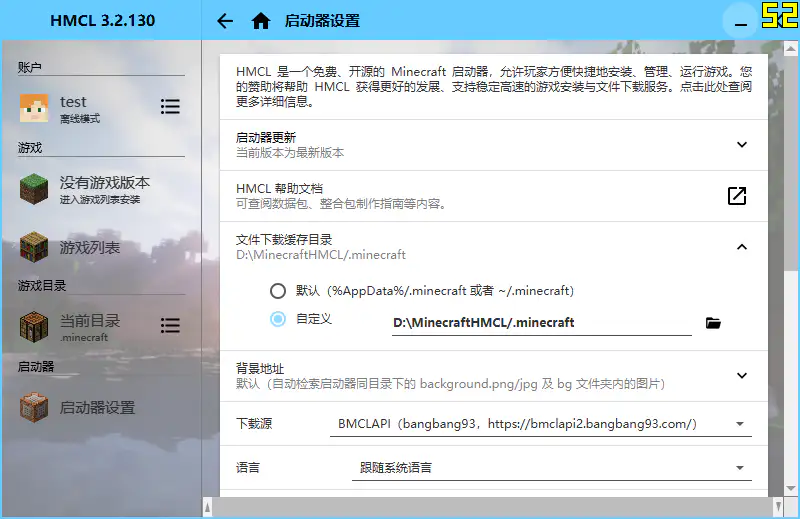The image size is (800, 519).
Task: Open the 没有游戏版本 grass block entry
Action: pos(34,189)
